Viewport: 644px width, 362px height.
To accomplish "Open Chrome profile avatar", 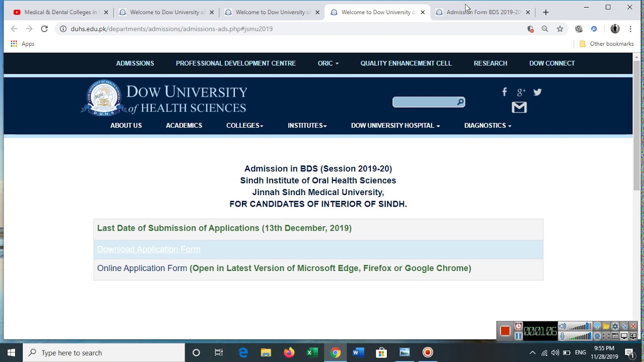I will point(615,29).
